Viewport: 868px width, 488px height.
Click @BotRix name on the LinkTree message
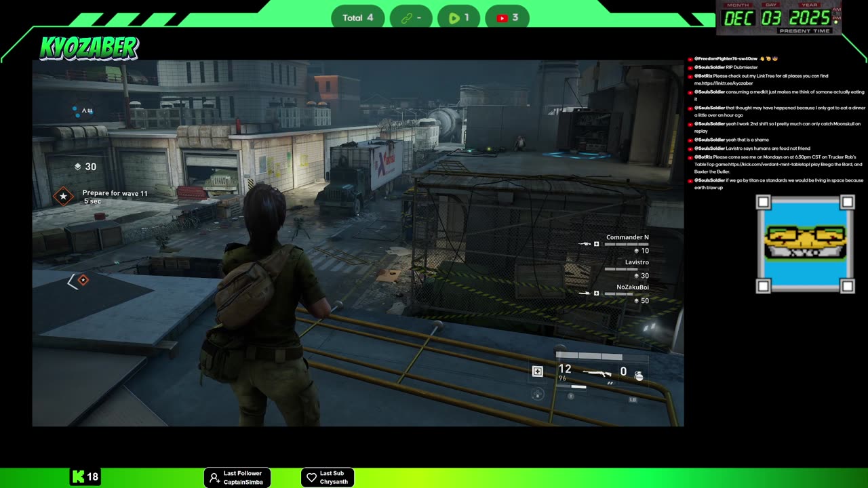[x=703, y=76]
